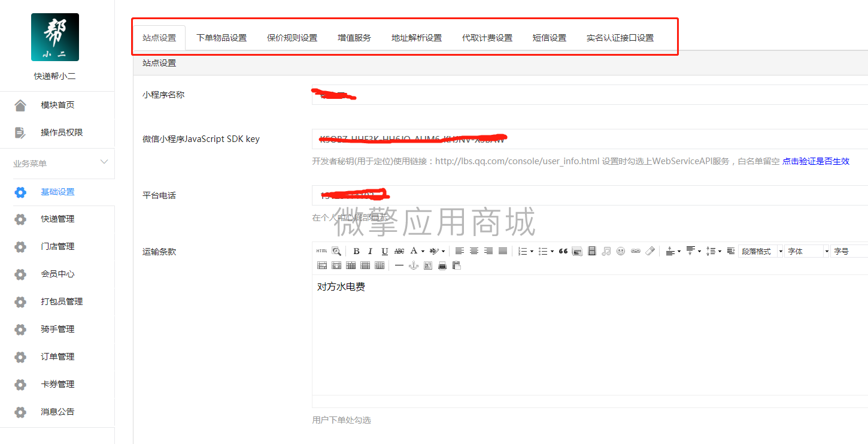The width and height of the screenshot is (868, 444).
Task: Select the 站点设置 tab
Action: [159, 38]
